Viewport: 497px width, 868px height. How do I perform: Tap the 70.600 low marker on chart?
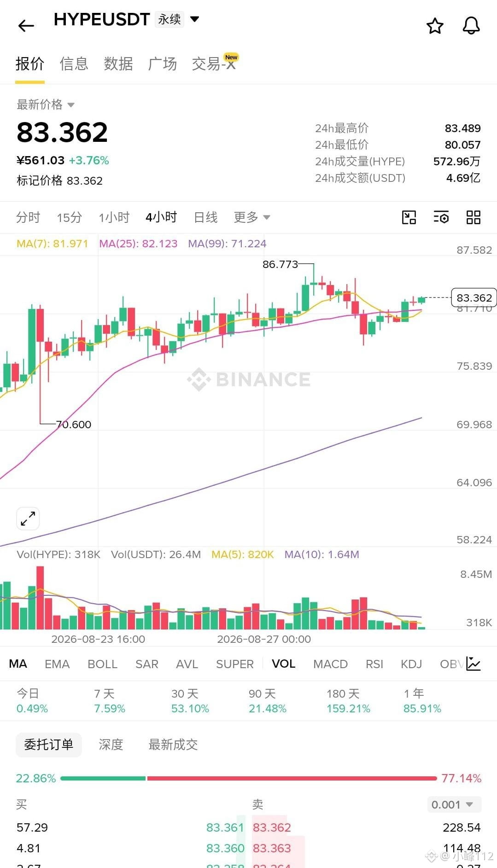pos(74,425)
